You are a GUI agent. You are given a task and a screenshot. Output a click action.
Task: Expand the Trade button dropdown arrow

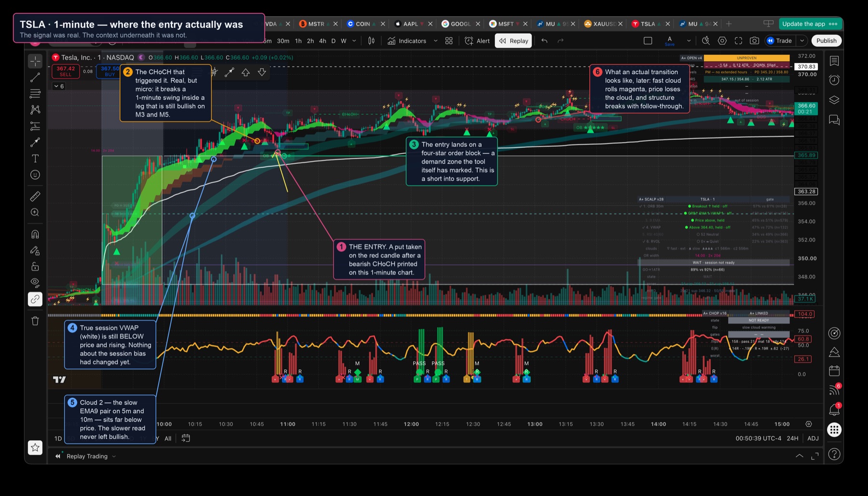pos(802,41)
